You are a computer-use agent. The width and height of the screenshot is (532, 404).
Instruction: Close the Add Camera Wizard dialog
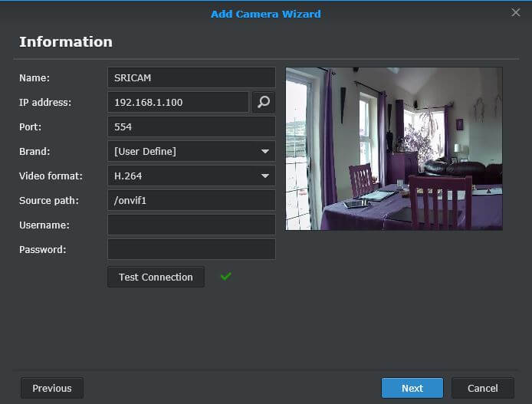(x=515, y=12)
